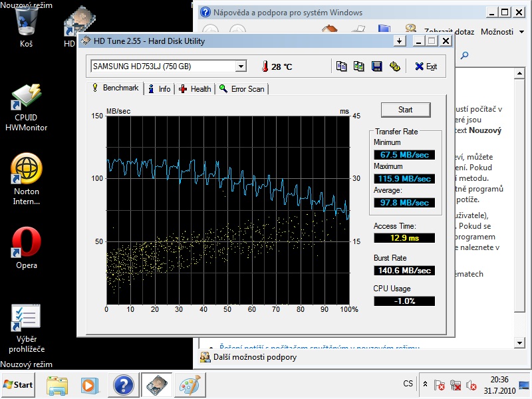This screenshot has height=399, width=532.
Task: Switch to the Error Scan tab
Action: 242,88
